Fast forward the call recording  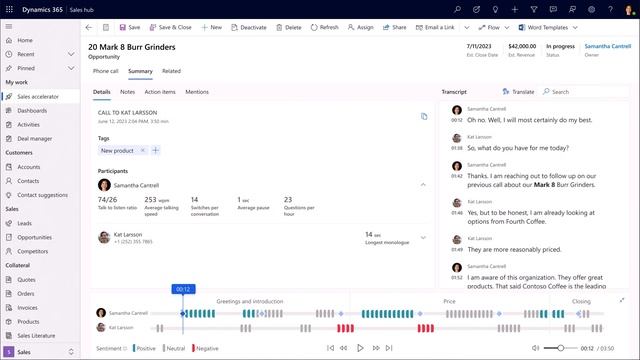pyautogui.click(x=376, y=348)
